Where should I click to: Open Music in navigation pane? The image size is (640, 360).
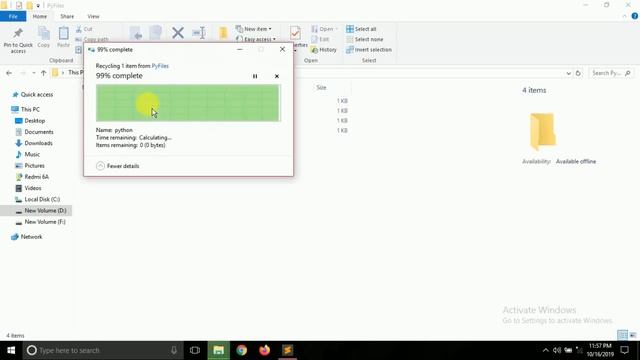[27, 154]
